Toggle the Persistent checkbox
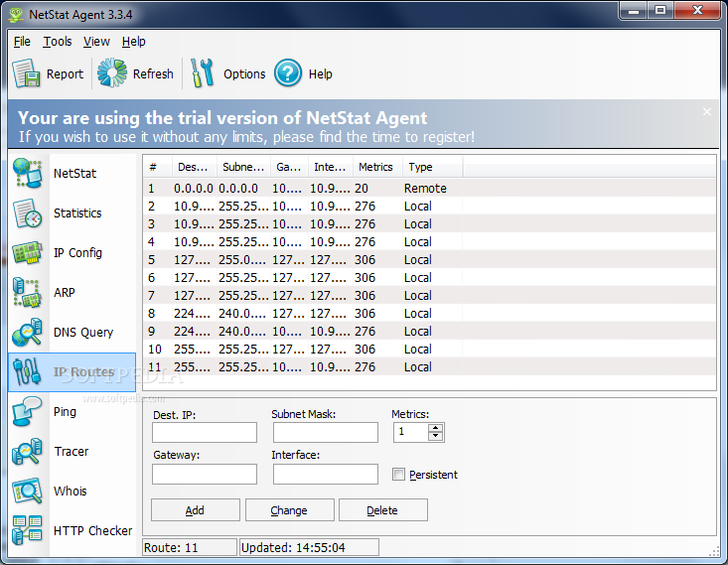 (x=398, y=474)
